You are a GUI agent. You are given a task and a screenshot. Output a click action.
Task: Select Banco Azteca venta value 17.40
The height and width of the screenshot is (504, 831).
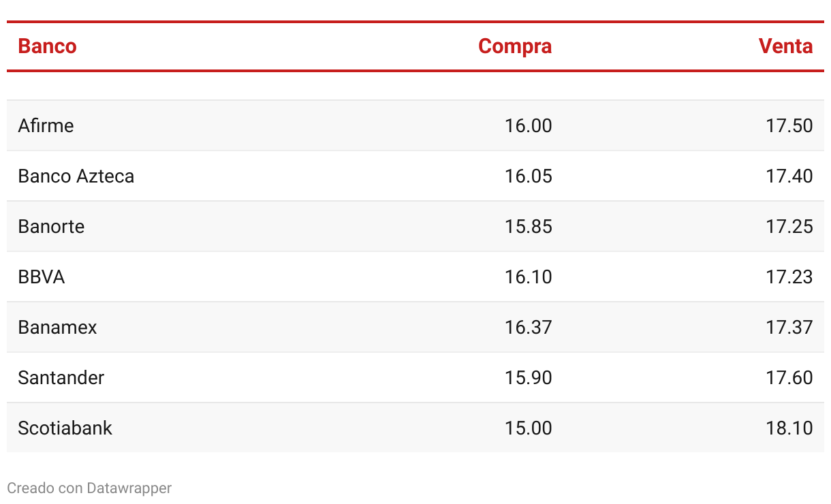click(789, 176)
